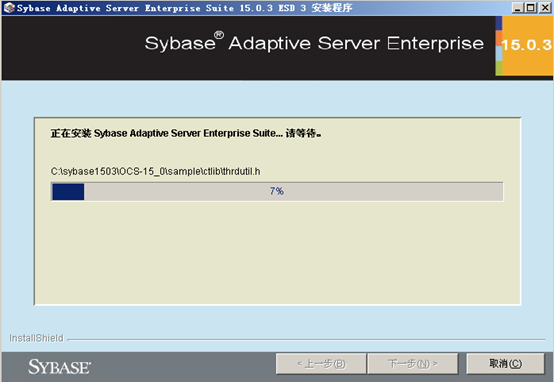Click the green stripe beside the version badge
554x382 pixels.
pos(499,68)
